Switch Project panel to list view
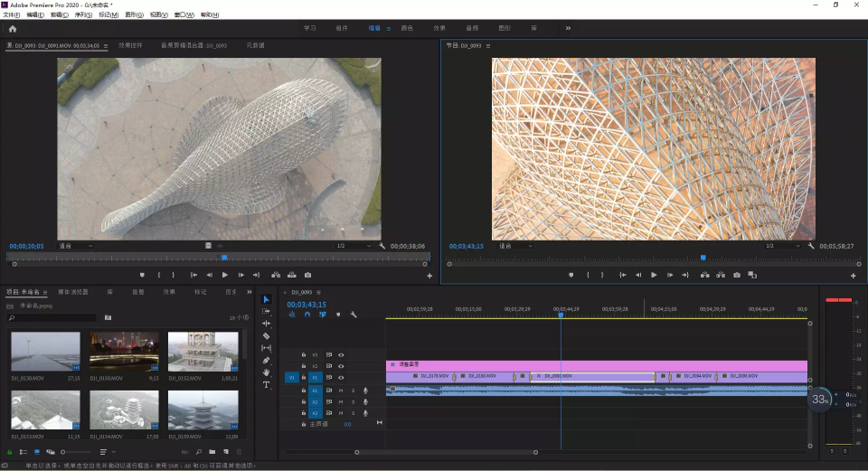 24,452
